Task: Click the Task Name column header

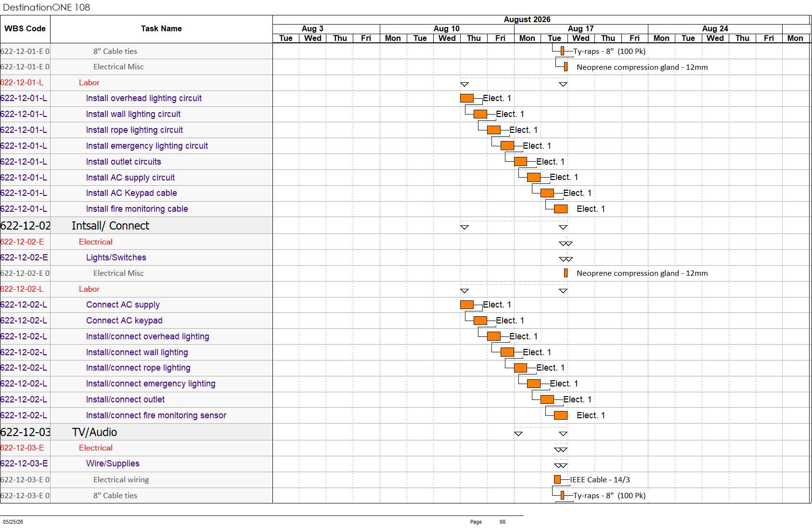Action: click(x=161, y=29)
